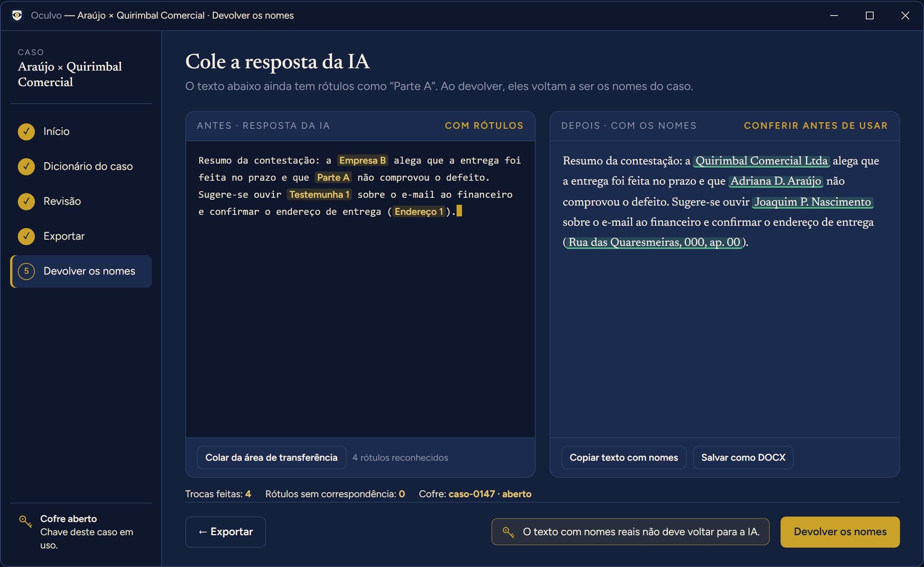Screen dimensions: 924x567
Task: Click the Testemunha 1 label chip
Action: [x=319, y=194]
